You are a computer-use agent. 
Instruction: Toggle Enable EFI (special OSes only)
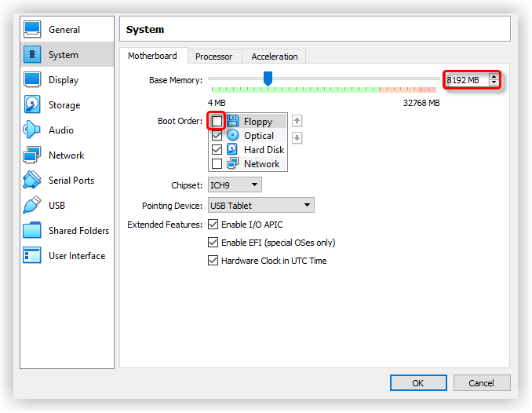[213, 243]
